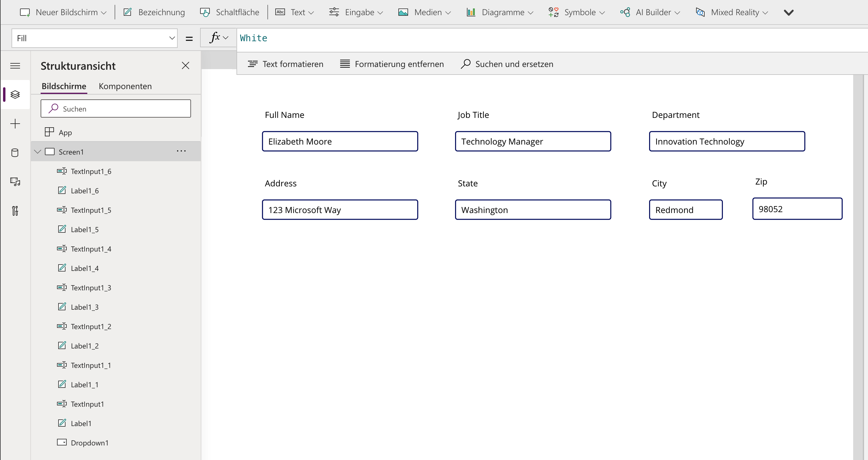Click TextInput1_4 control icon
868x460 pixels.
coord(62,248)
